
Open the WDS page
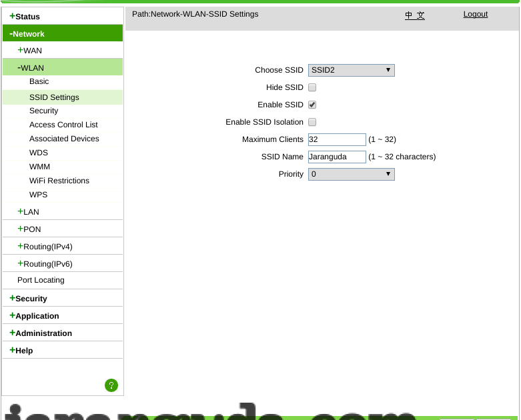tap(39, 153)
